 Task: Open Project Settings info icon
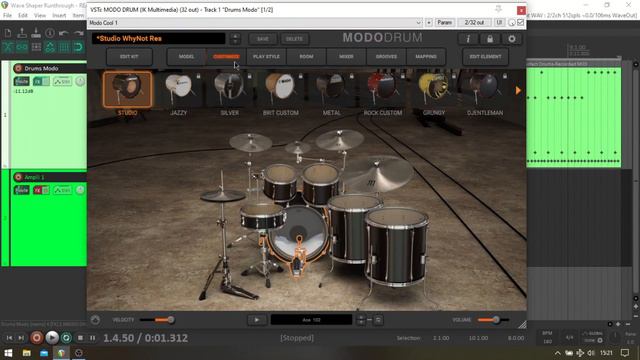click(x=50, y=33)
